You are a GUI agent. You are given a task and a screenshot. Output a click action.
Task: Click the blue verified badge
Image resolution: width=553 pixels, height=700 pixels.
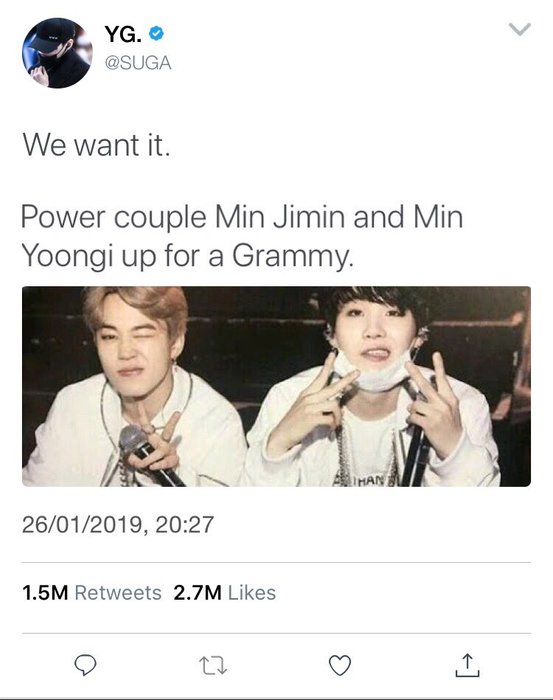[x=156, y=33]
